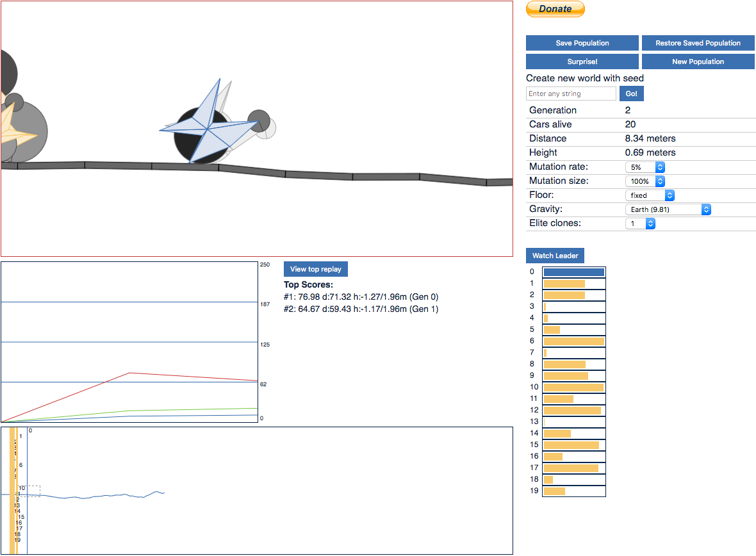This screenshot has width=756, height=556.
Task: Click Save Population button
Action: point(582,43)
